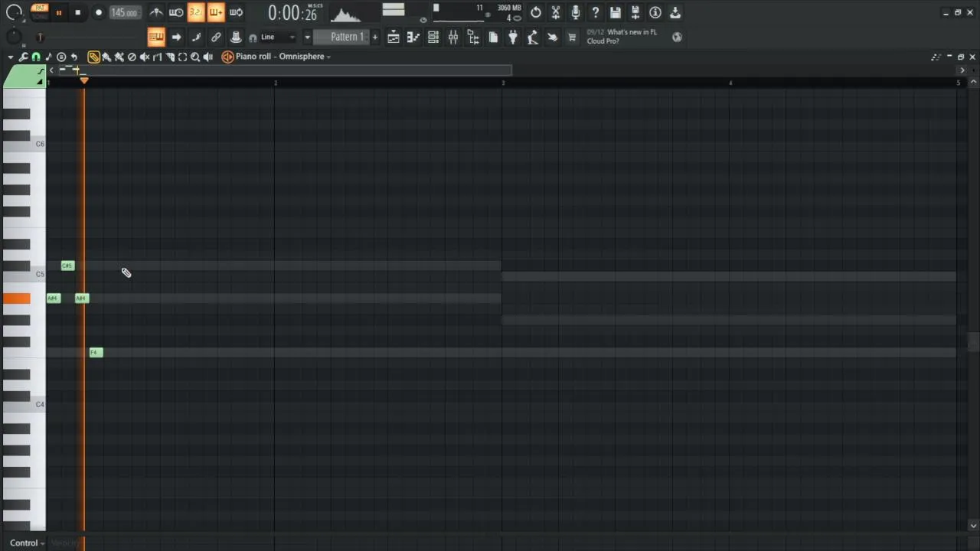Toggle typing keyboard to piano
980x551 pixels.
coord(156,37)
